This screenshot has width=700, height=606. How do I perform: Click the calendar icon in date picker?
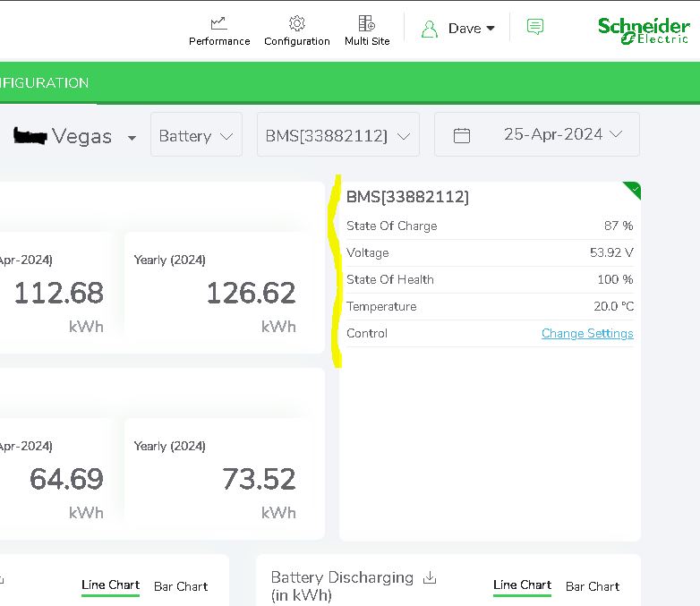462,135
